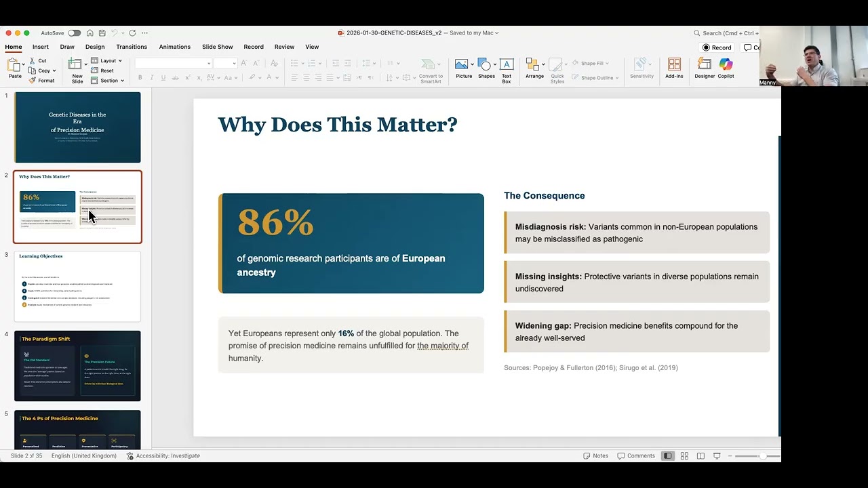Screen dimensions: 868x488
Task: Expand the document title dropdown chevron
Action: pos(497,33)
